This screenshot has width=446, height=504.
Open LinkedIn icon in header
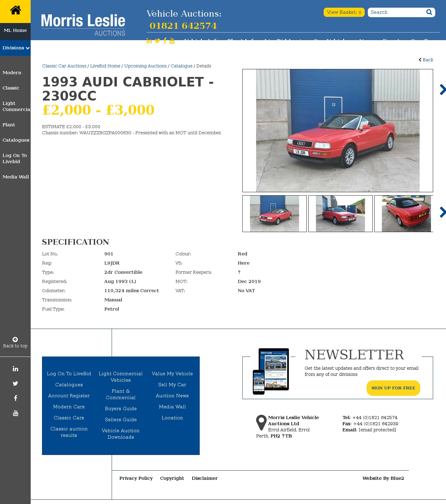click(149, 41)
